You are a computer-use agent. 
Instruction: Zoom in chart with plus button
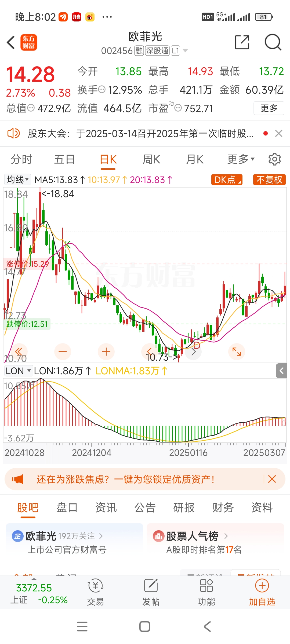pos(106,352)
